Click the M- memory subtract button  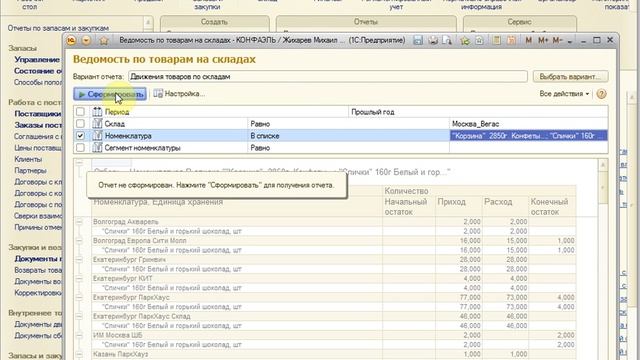557,40
